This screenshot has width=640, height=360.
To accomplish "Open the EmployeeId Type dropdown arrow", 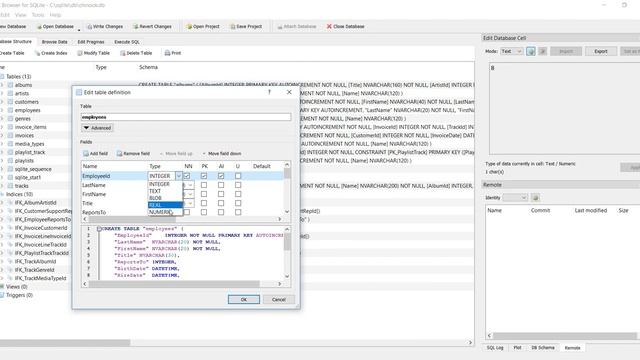I will [x=178, y=176].
